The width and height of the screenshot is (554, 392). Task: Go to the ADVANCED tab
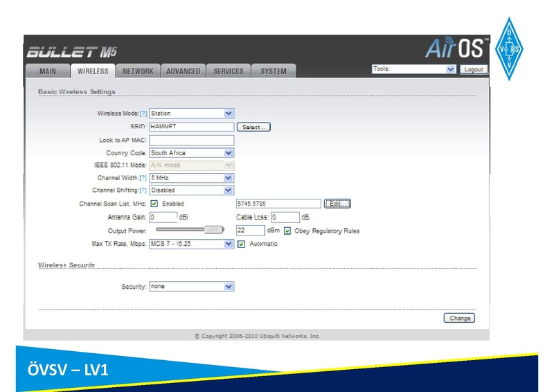tap(184, 71)
